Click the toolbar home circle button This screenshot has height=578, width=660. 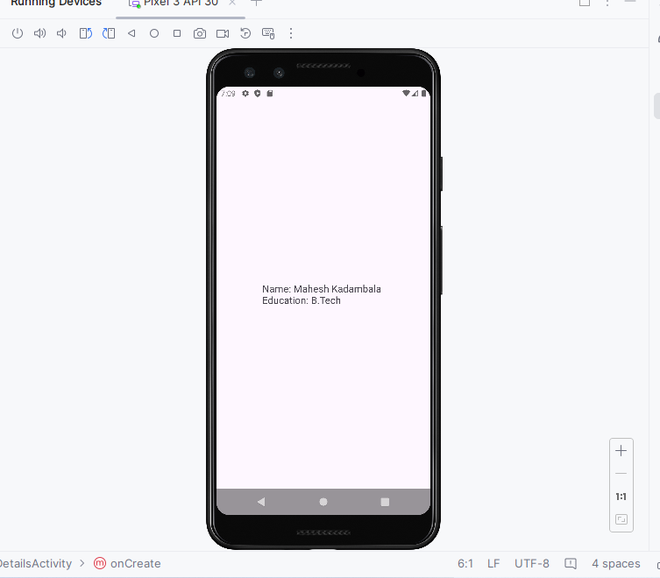point(154,33)
